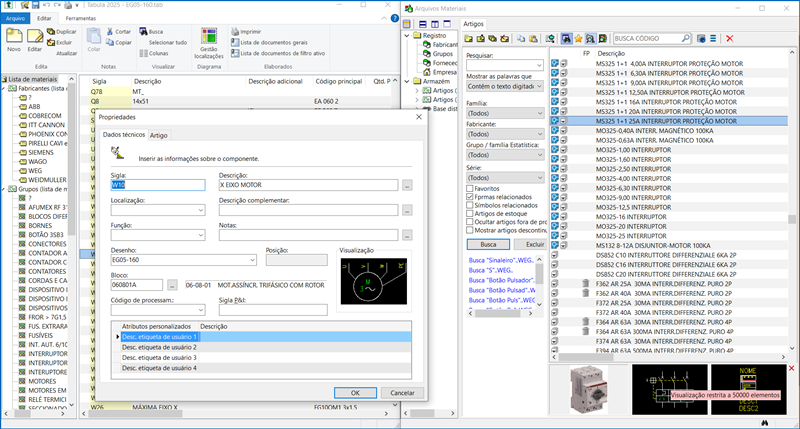Uncheck Formas relacionados checkbox

click(470, 196)
